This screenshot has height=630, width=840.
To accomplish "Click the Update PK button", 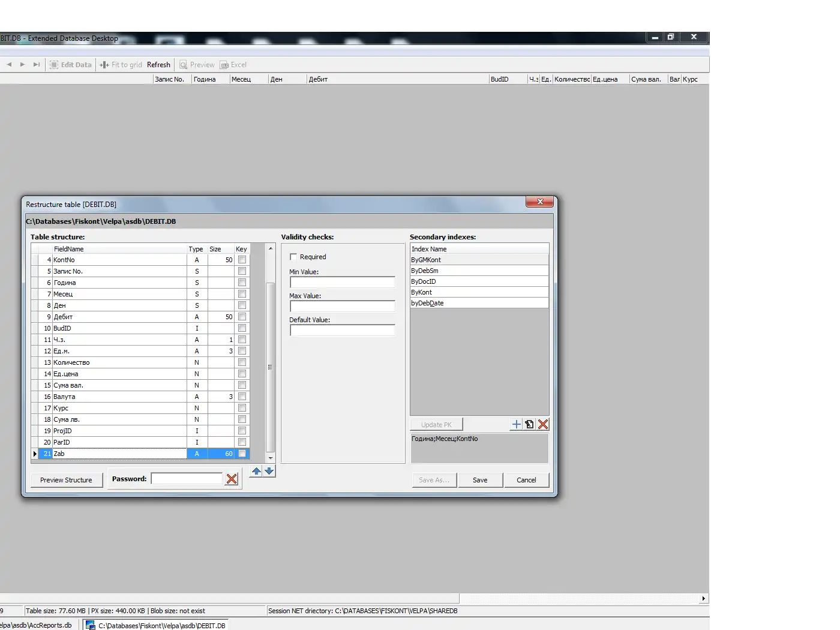I will click(x=436, y=425).
